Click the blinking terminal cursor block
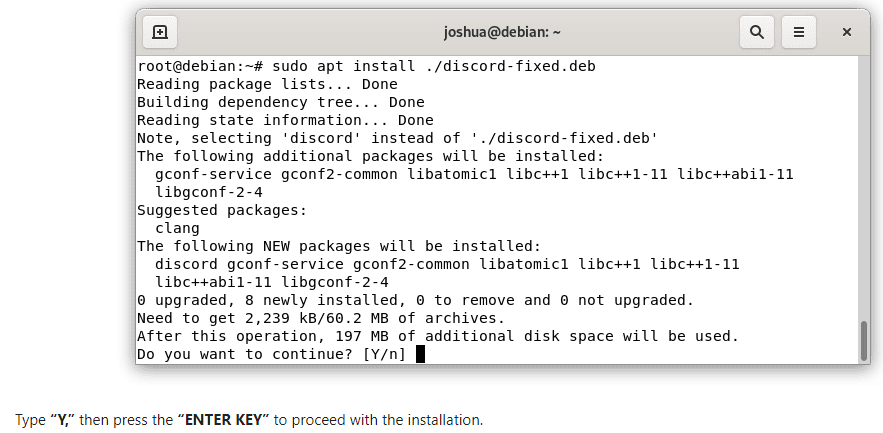883x433 pixels. [421, 354]
